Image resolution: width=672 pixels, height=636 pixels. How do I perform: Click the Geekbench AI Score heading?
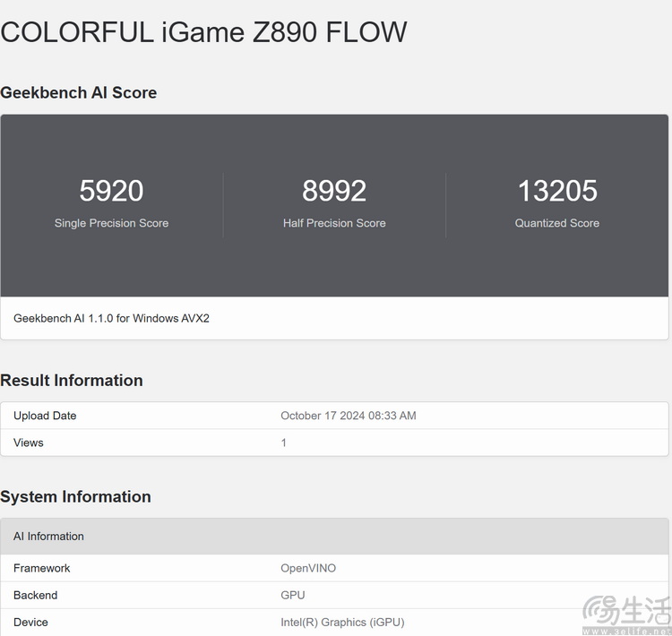click(x=79, y=92)
